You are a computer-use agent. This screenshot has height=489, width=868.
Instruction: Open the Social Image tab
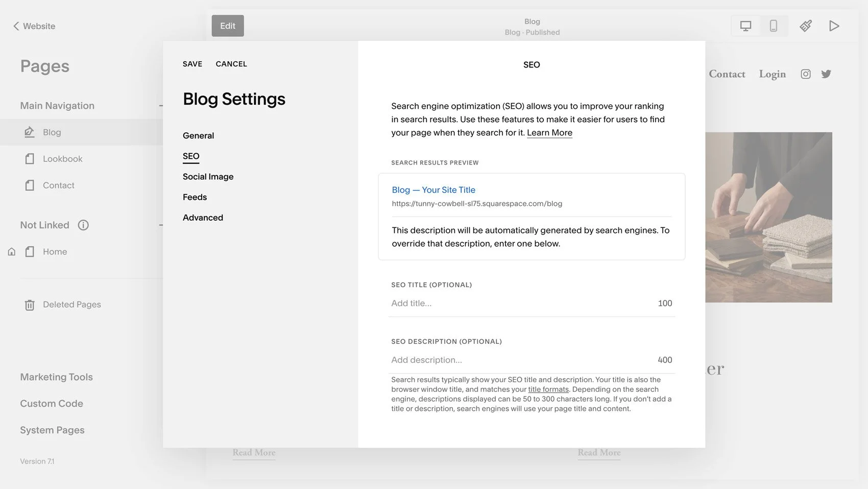(x=208, y=176)
